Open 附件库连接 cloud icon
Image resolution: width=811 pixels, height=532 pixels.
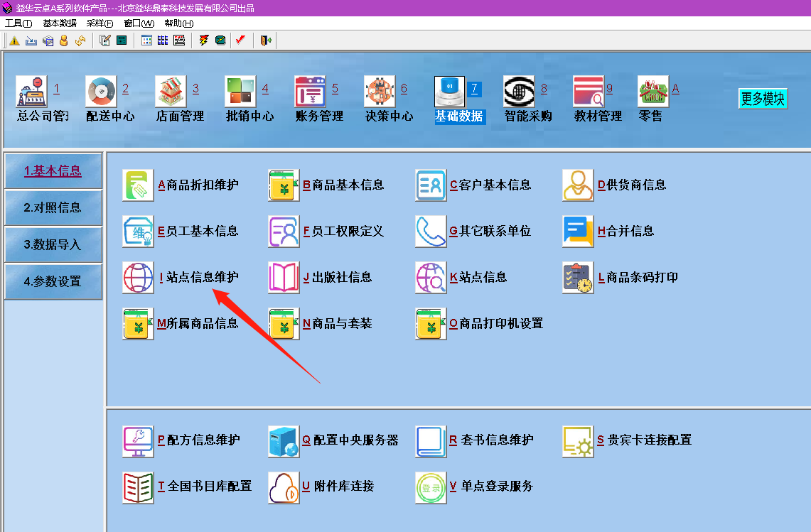click(284, 487)
